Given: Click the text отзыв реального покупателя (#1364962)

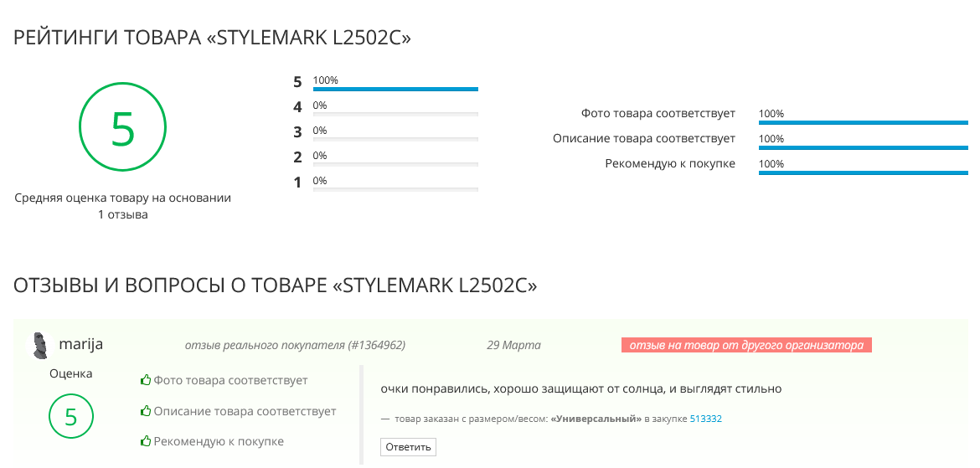Looking at the screenshot, I should (295, 345).
